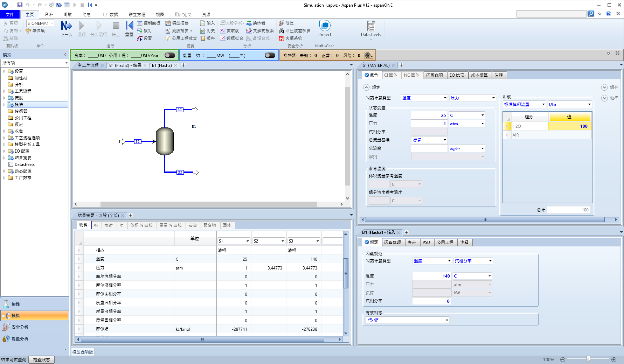Switch to Properties (物性) environment
624x364 pixels.
click(35, 304)
